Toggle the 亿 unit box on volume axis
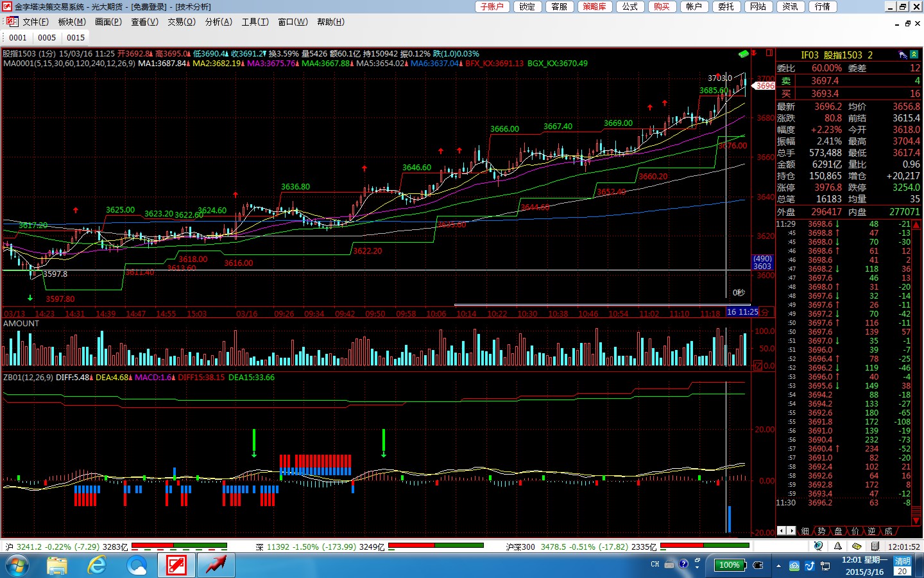 point(758,365)
